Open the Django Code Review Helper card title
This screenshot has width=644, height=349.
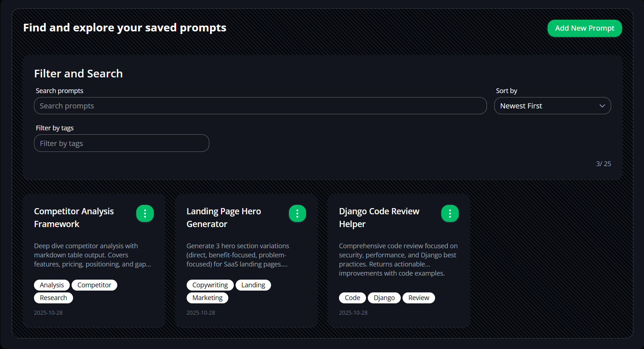coord(379,217)
